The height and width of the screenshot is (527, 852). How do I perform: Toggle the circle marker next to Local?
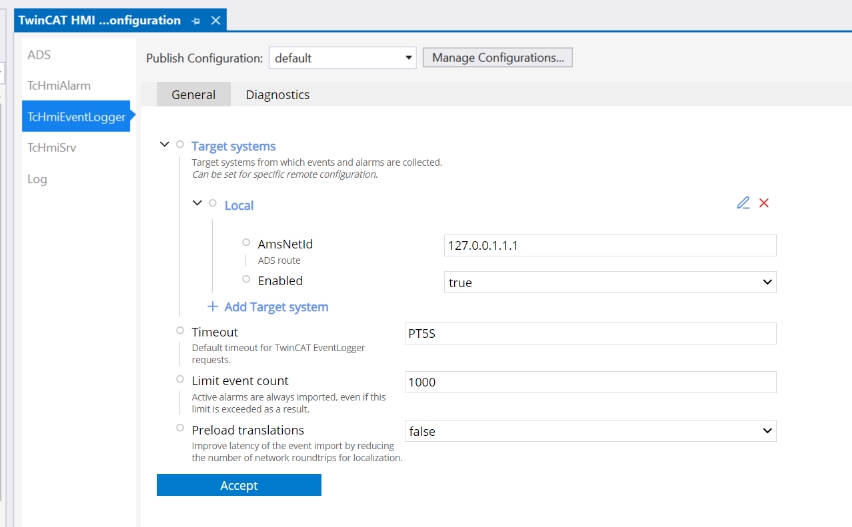(212, 203)
